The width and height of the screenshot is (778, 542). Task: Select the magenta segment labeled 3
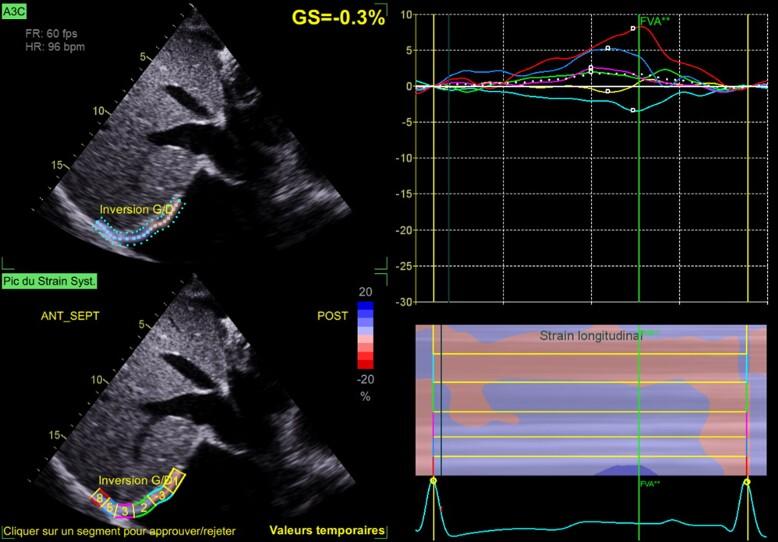click(124, 512)
